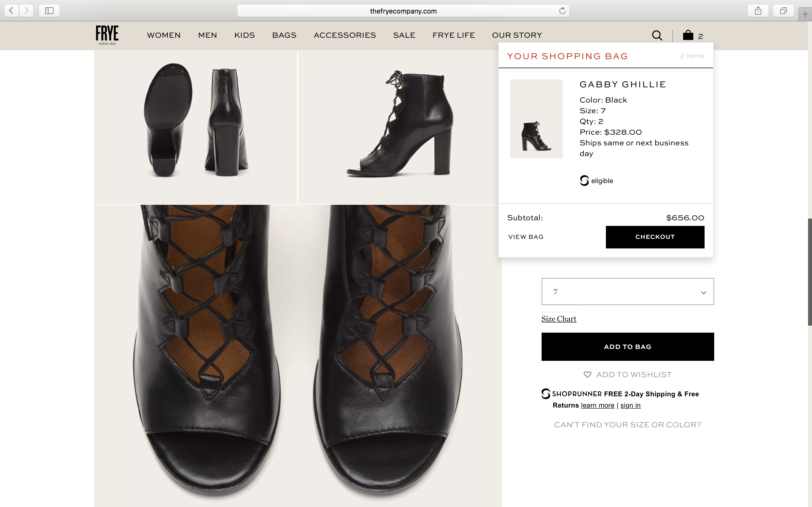Viewport: 812px width, 507px height.
Task: Click Gabby Ghillie thumbnail in bag
Action: (536, 119)
